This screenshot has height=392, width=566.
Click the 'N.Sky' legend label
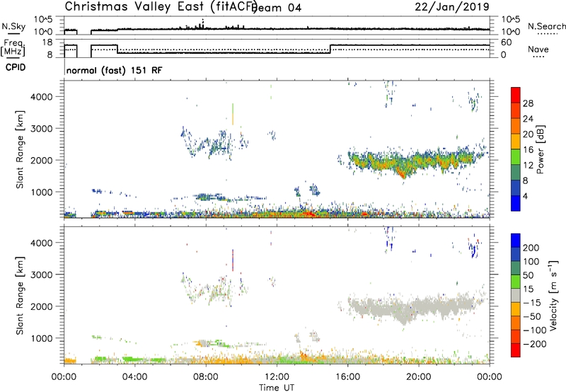pos(13,26)
